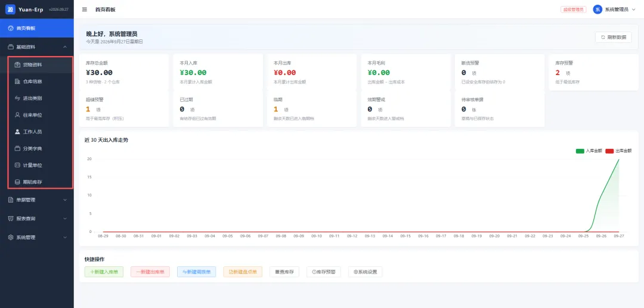Collapse the 基础资料 menu group
This screenshot has width=644, height=308.
(x=37, y=47)
